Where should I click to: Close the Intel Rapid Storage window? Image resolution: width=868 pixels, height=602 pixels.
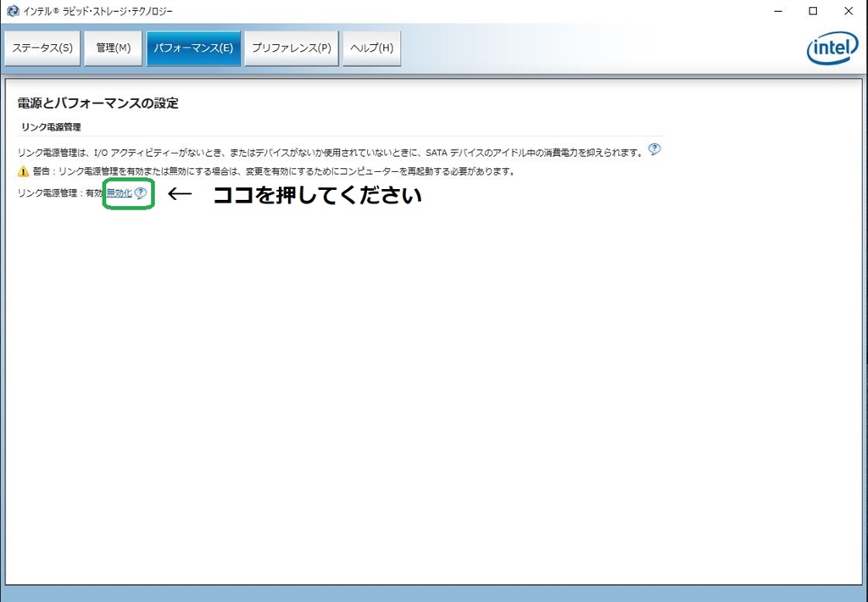(848, 11)
